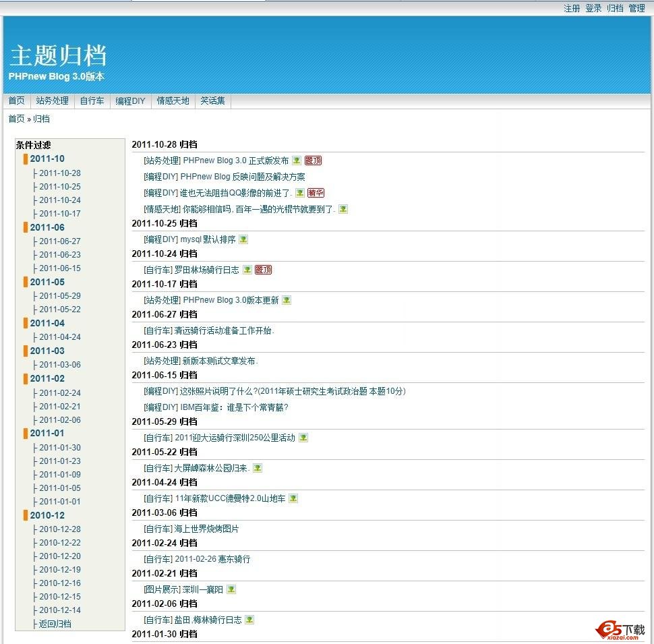Select date 2011-10-17 in filter list
Viewport: 654px width, 644px height.
pyautogui.click(x=60, y=214)
